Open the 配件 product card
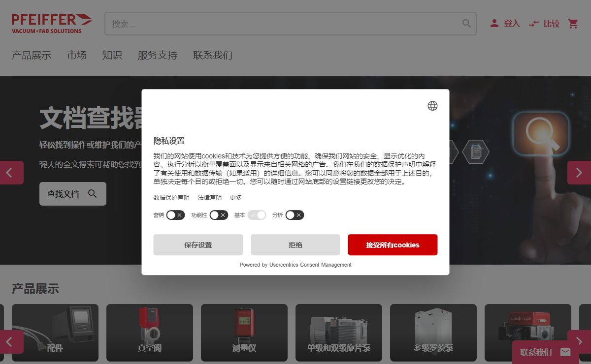The width and height of the screenshot is (591, 364). (55, 333)
